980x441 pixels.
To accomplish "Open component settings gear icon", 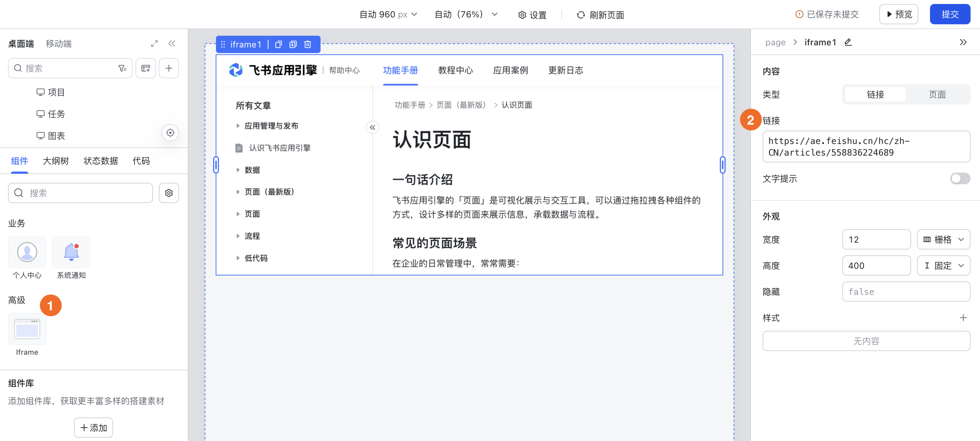I will click(x=169, y=193).
